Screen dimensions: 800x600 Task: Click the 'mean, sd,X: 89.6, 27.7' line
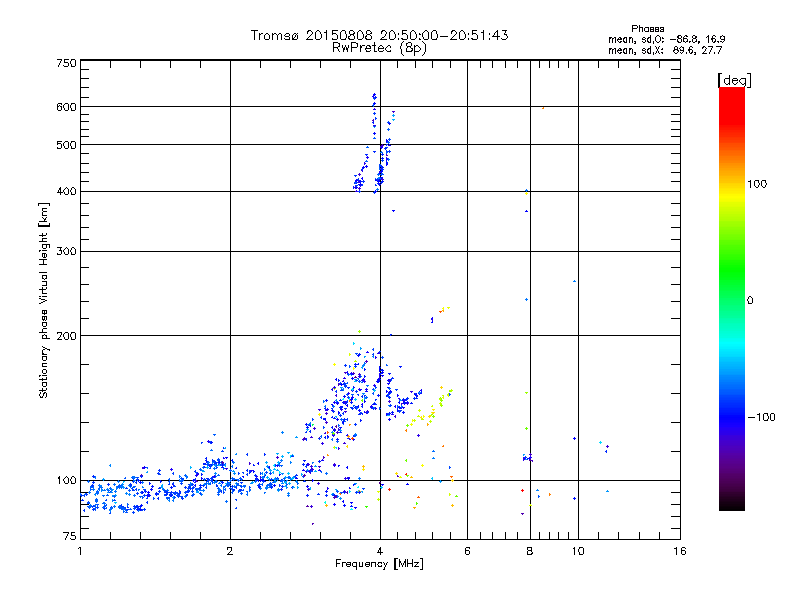tap(665, 51)
